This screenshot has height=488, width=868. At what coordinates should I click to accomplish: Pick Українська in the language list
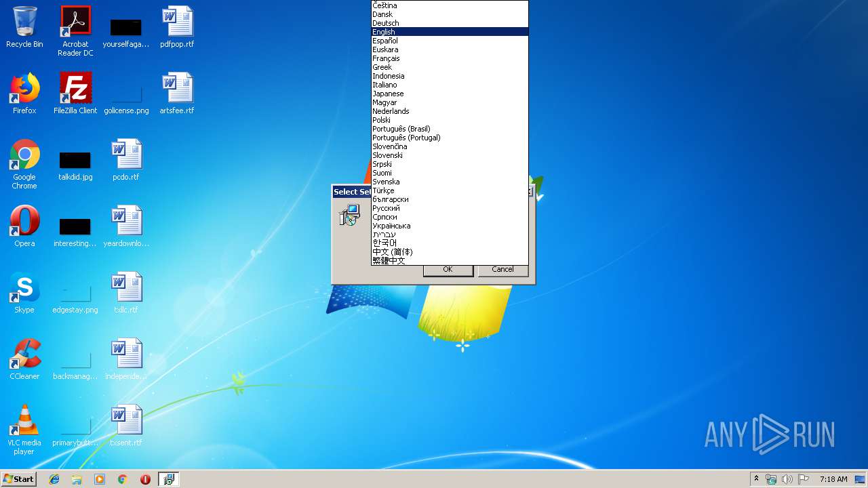pyautogui.click(x=450, y=226)
